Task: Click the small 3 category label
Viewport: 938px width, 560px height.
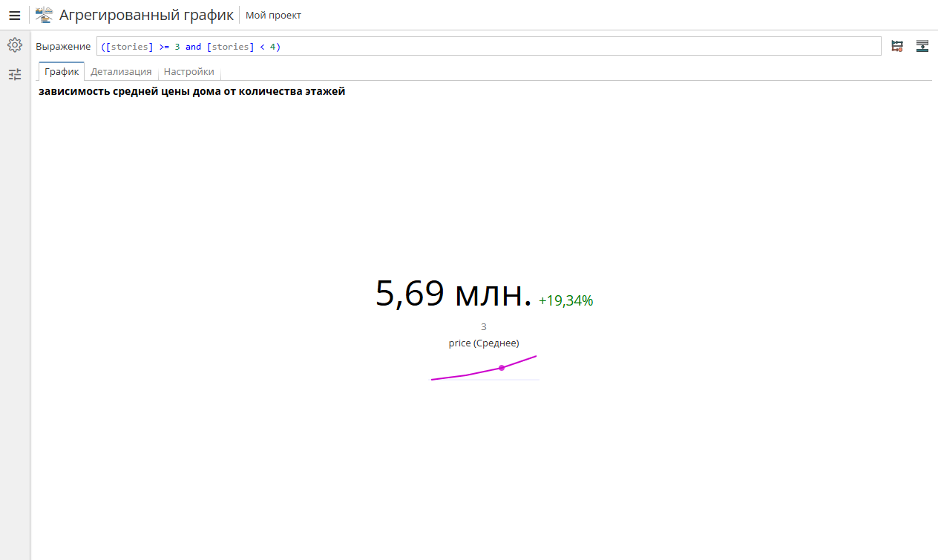Action: pyautogui.click(x=483, y=326)
